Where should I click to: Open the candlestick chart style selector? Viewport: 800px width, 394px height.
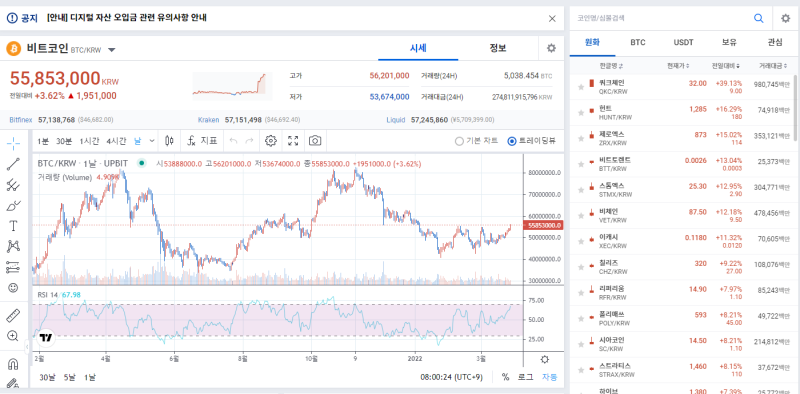169,141
